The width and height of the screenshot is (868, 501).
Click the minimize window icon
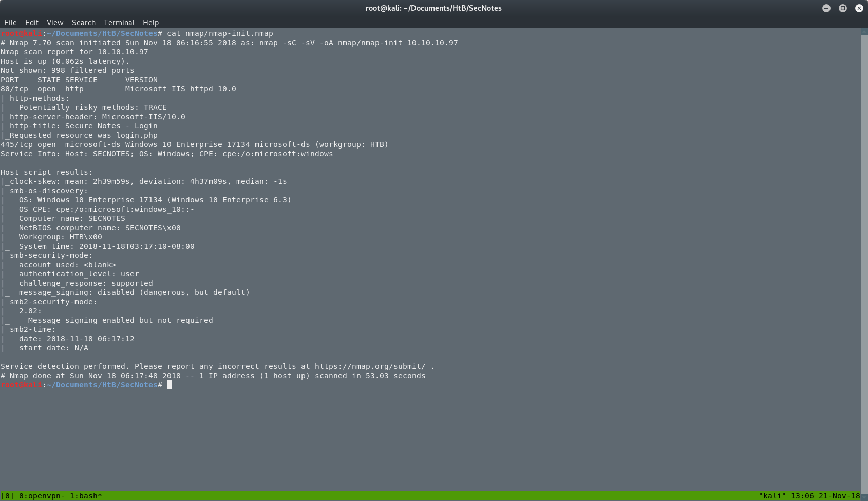(826, 8)
